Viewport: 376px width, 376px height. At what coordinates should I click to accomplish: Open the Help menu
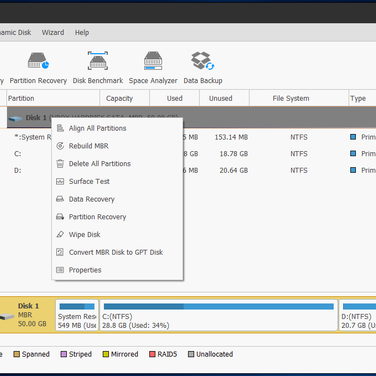82,32
